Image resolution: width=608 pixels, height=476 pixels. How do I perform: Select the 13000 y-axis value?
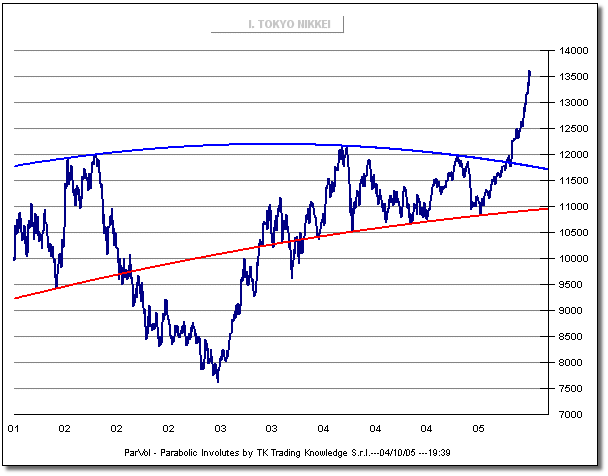(x=574, y=102)
